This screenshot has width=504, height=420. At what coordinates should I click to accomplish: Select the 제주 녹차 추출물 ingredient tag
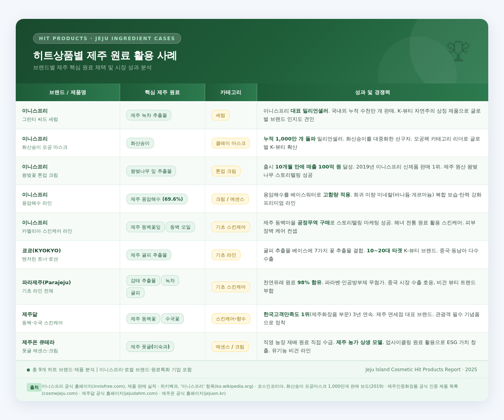[x=149, y=115]
